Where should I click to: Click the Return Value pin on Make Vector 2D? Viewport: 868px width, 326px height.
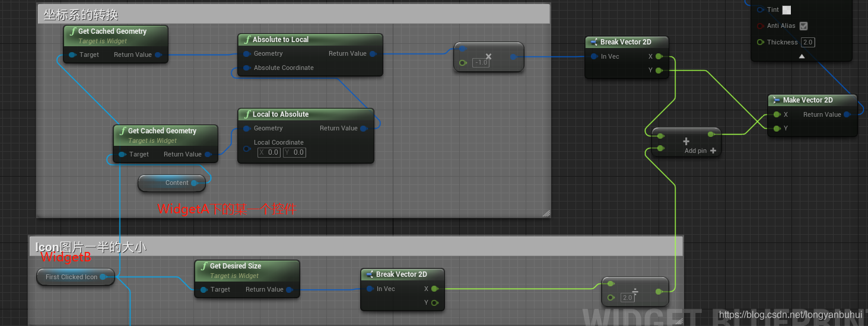847,114
